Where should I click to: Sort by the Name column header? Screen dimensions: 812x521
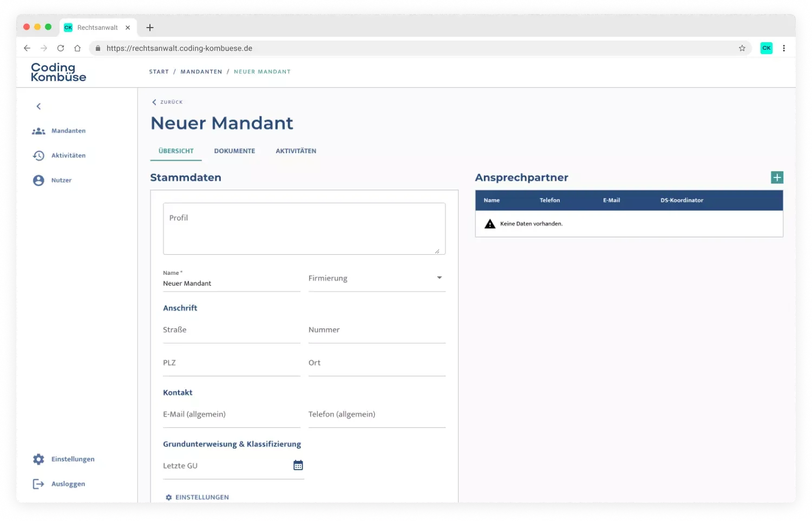[492, 200]
